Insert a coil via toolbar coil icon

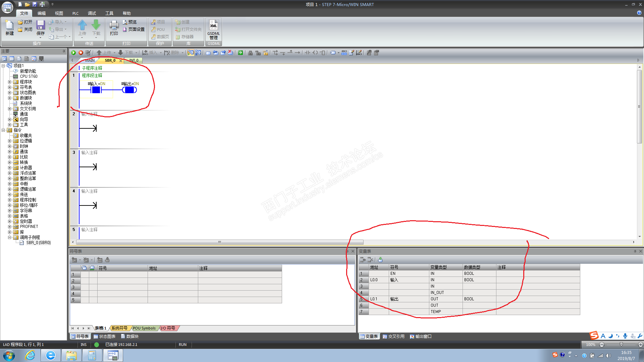(x=315, y=53)
